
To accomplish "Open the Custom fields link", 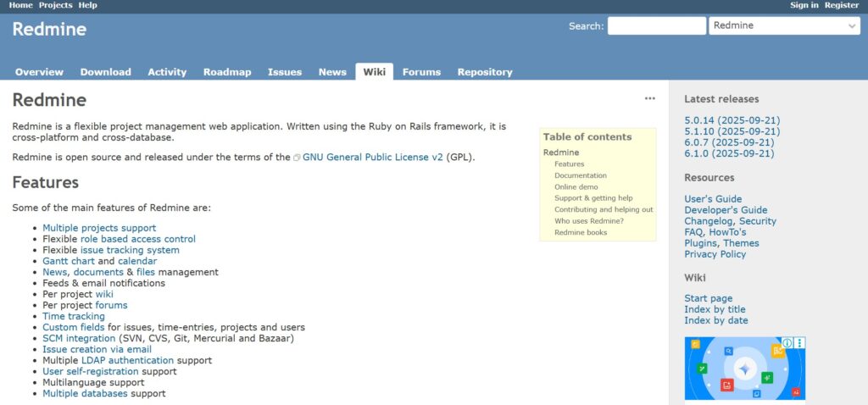I will pos(74,328).
